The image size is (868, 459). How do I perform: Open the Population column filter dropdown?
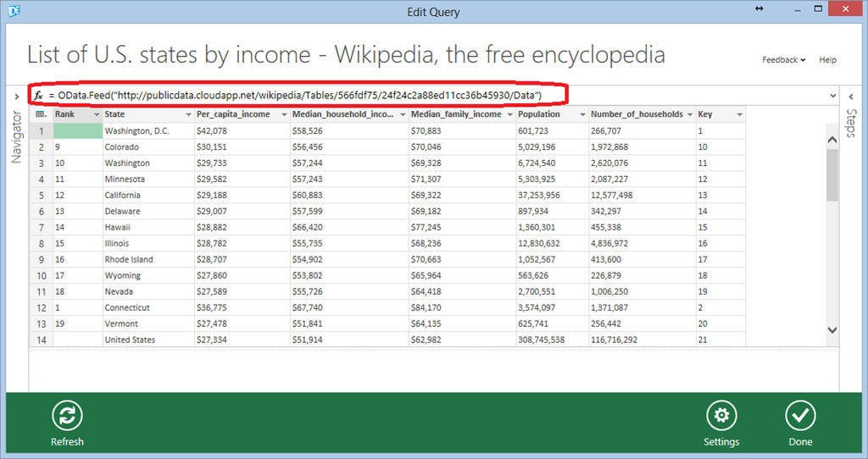(x=582, y=114)
